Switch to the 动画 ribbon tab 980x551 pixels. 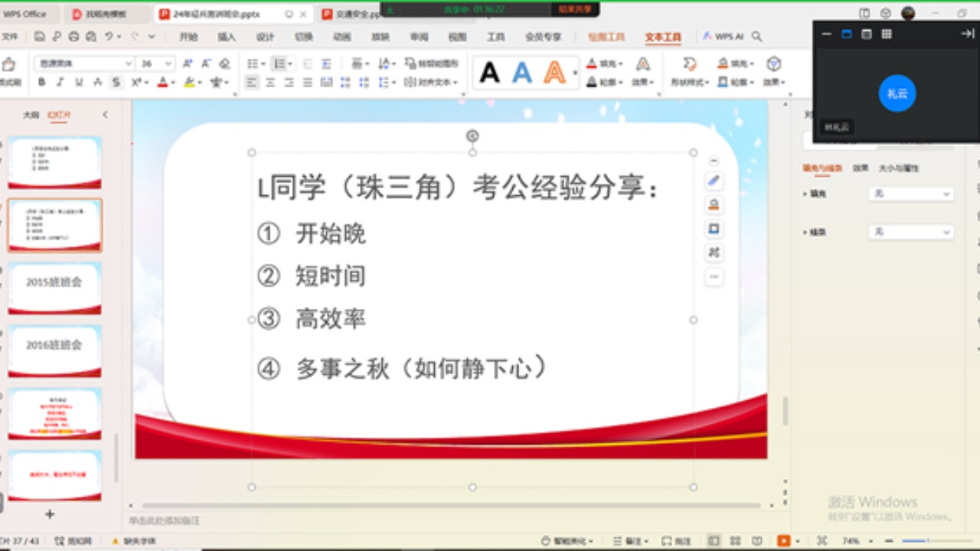[342, 37]
